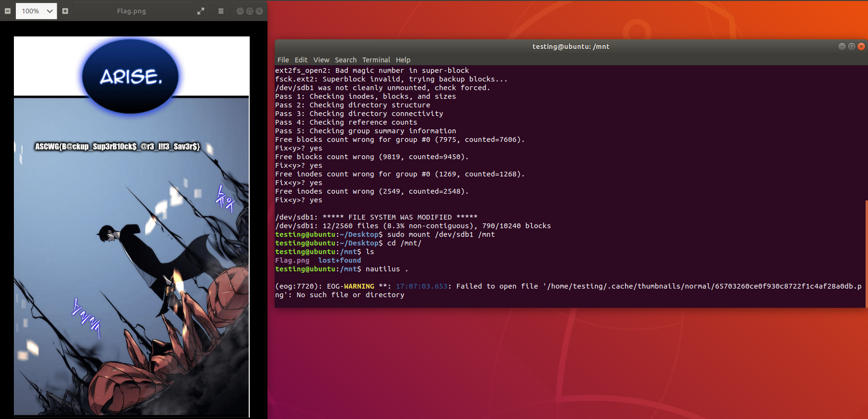This screenshot has height=419, width=868.
Task: Open the terminal Edit menu
Action: point(301,60)
